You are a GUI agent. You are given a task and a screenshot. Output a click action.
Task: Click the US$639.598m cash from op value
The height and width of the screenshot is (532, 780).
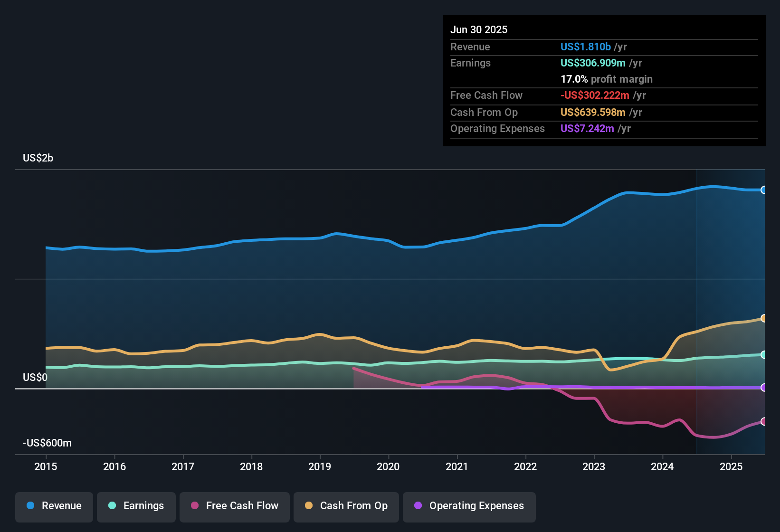(593, 113)
